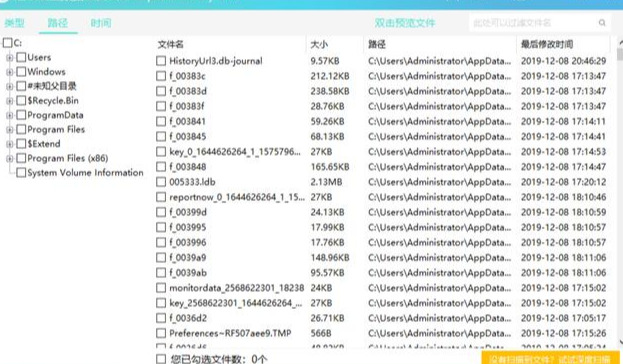This screenshot has height=364, width=623.
Task: Select the System Volume Information tree label
Action: click(85, 172)
